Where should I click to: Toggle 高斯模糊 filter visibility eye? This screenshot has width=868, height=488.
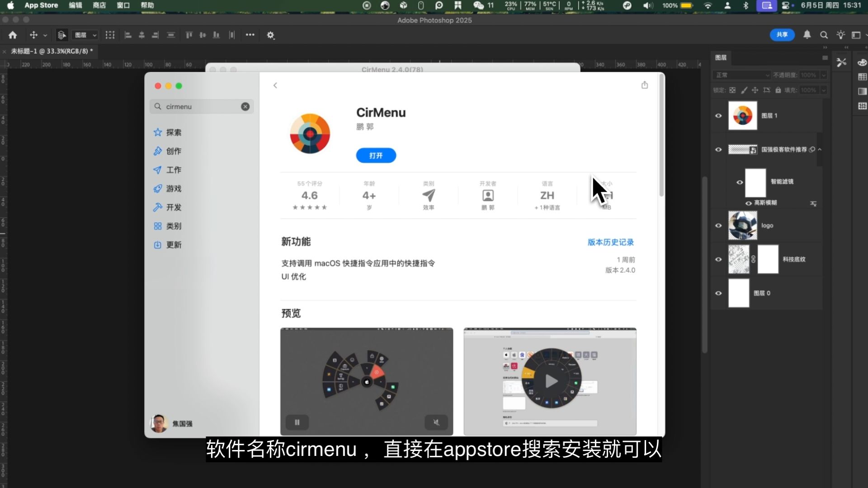tap(749, 203)
